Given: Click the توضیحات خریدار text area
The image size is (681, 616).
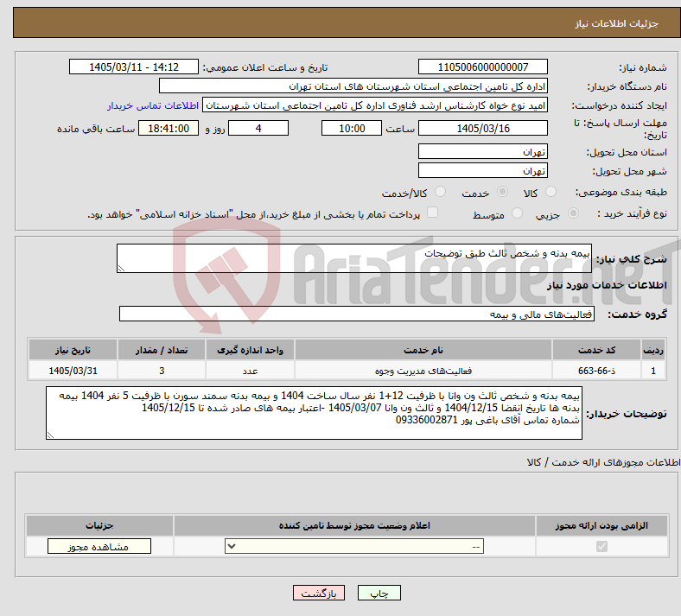Looking at the screenshot, I should [x=314, y=413].
